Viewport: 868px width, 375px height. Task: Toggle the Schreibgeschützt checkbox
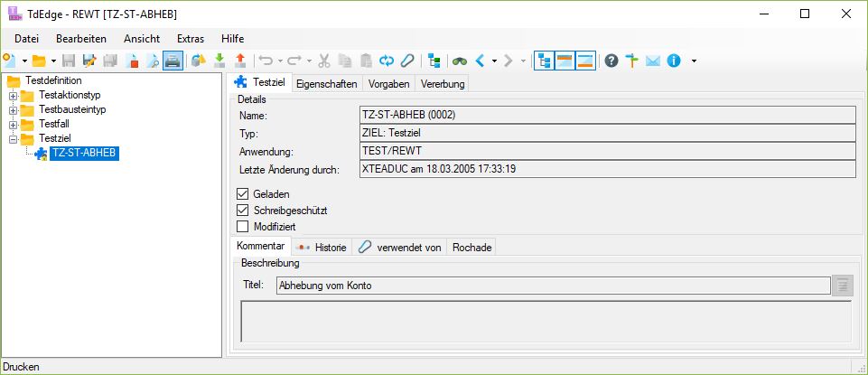coord(242,211)
